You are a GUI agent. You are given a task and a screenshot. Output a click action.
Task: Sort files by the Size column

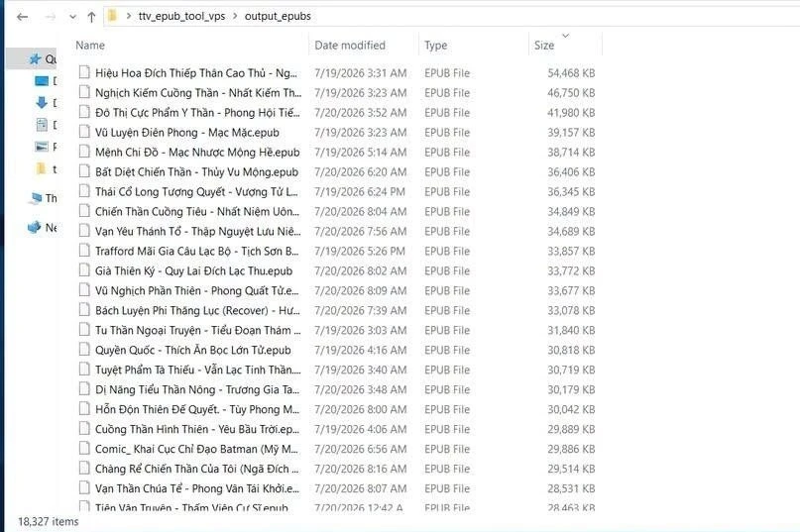coord(544,46)
